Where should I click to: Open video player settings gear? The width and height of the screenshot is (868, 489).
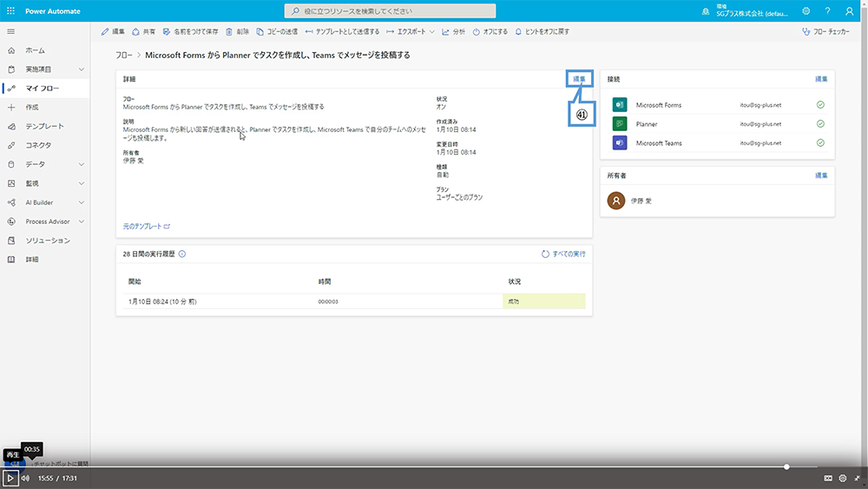[x=843, y=478]
